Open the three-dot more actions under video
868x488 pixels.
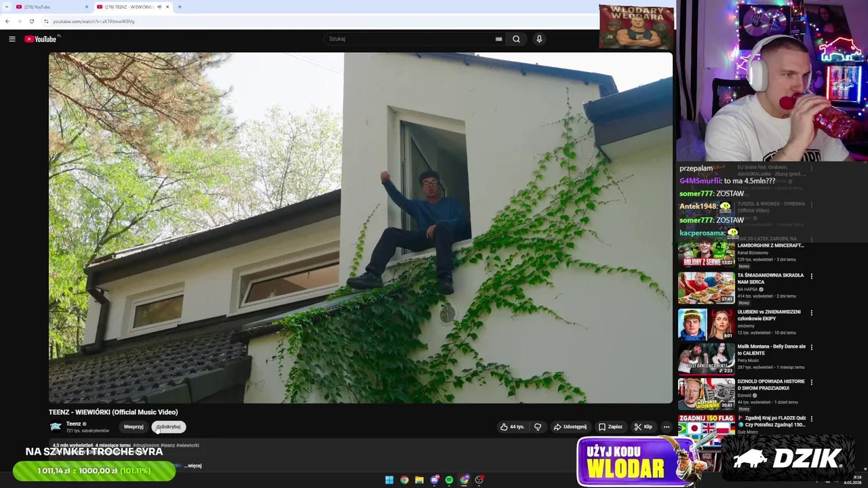[x=667, y=427]
